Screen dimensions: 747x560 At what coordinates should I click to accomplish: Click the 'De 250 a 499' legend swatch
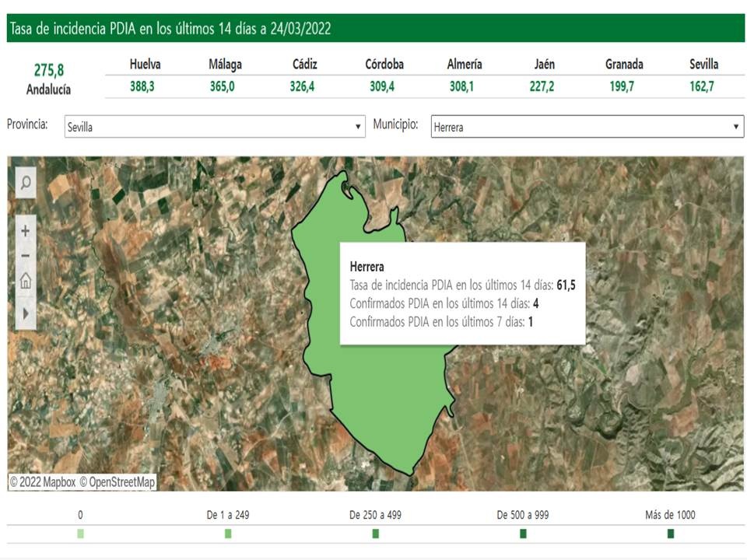[376, 534]
